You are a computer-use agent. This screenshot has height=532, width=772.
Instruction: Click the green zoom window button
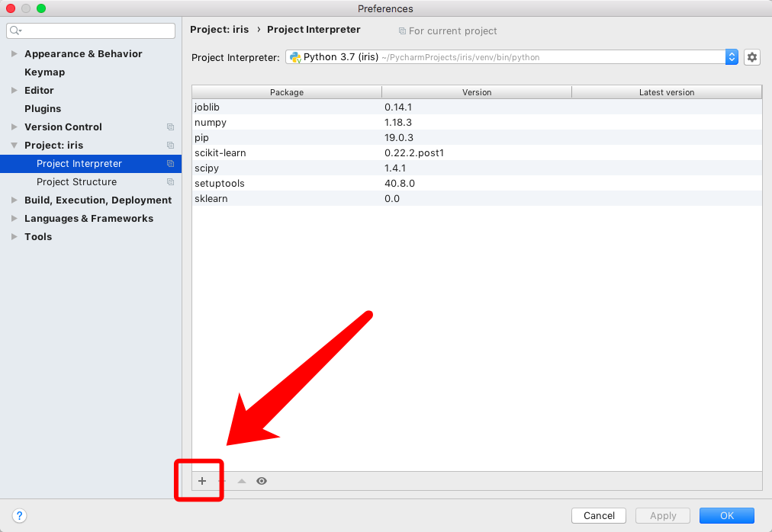41,8
